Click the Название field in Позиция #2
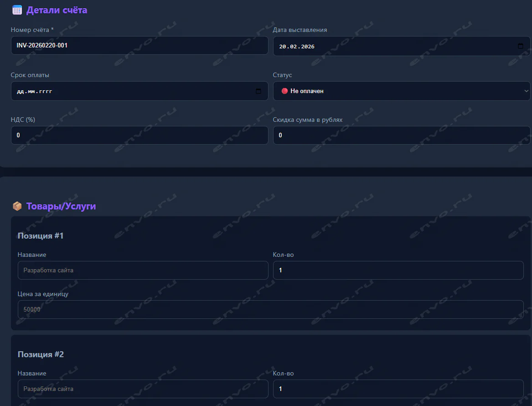Viewport: 532px width, 406px height. [143, 389]
